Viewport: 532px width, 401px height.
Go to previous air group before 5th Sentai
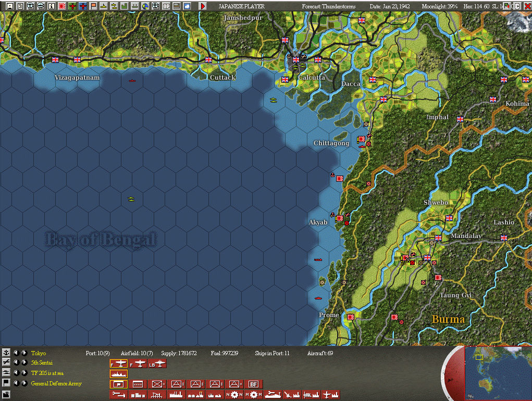coord(16,362)
